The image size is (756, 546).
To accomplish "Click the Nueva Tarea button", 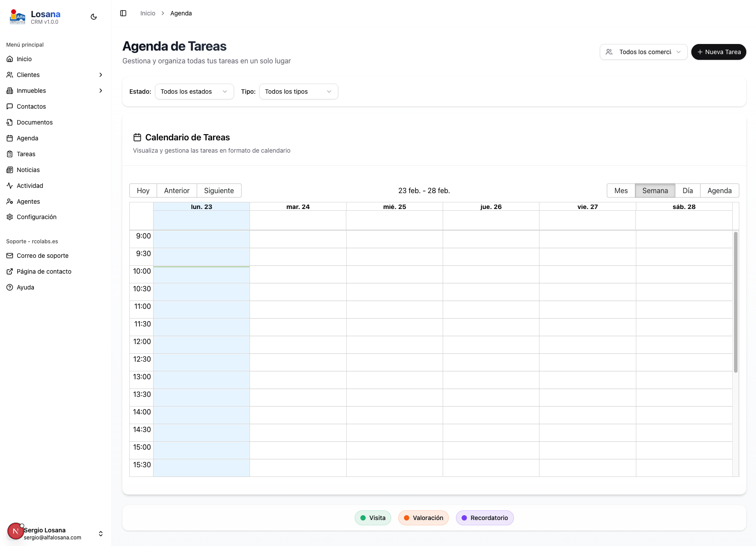I will (718, 52).
